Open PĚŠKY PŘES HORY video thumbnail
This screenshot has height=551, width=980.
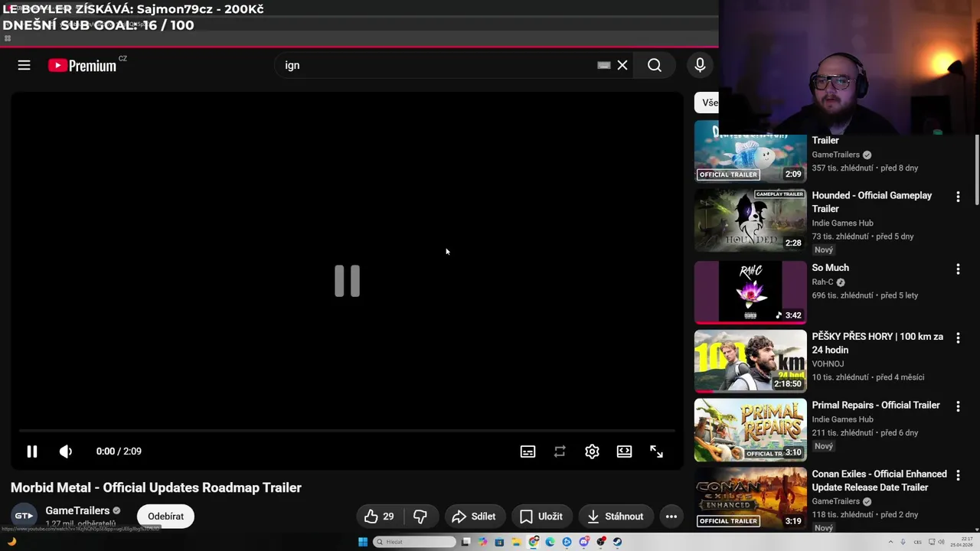coord(750,361)
